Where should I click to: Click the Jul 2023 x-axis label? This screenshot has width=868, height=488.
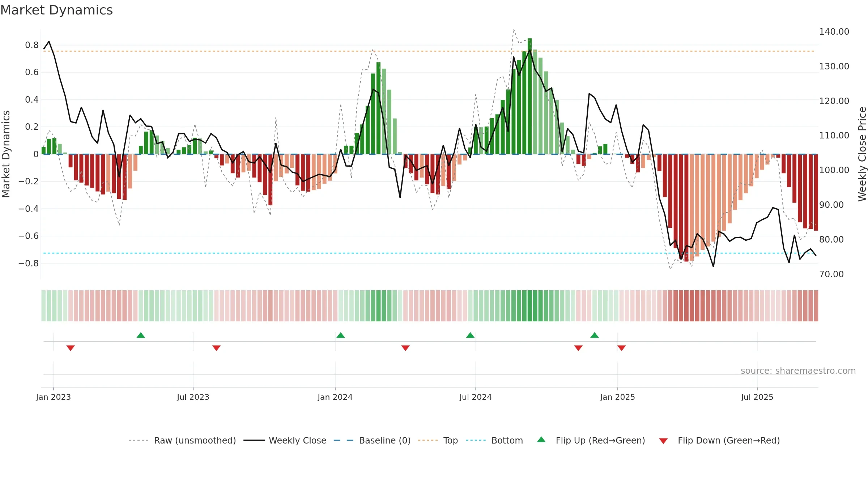coord(193,397)
